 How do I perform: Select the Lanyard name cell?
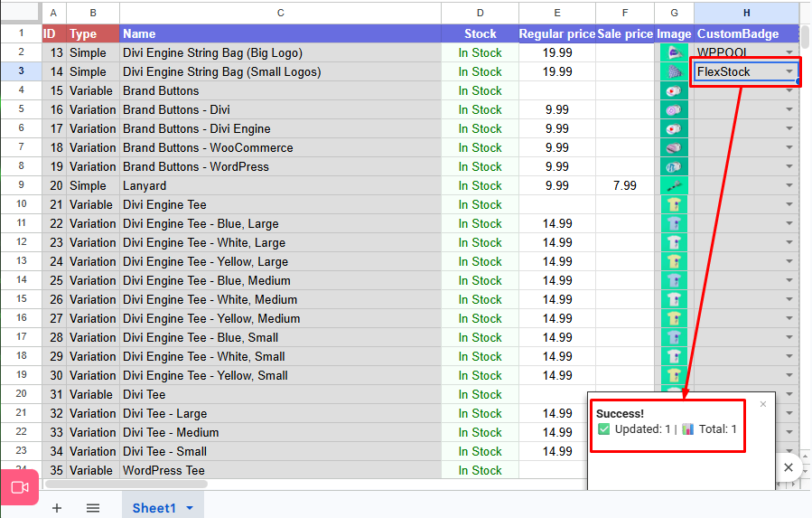coord(280,185)
